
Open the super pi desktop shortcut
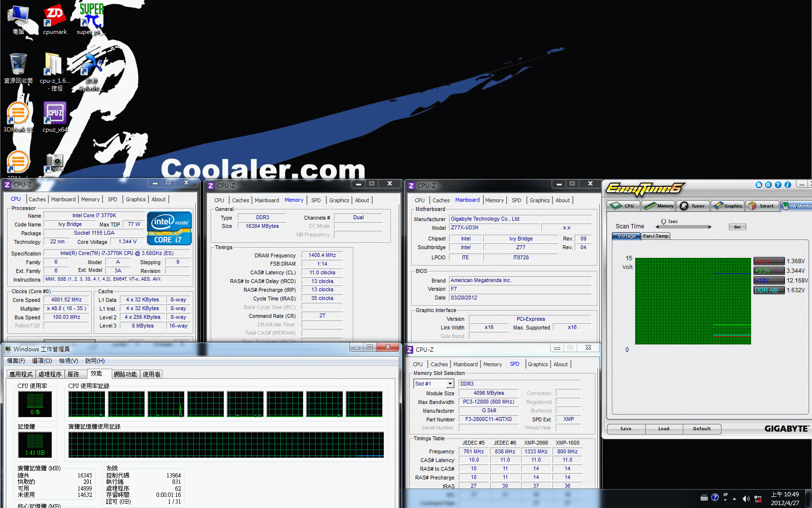[91, 19]
